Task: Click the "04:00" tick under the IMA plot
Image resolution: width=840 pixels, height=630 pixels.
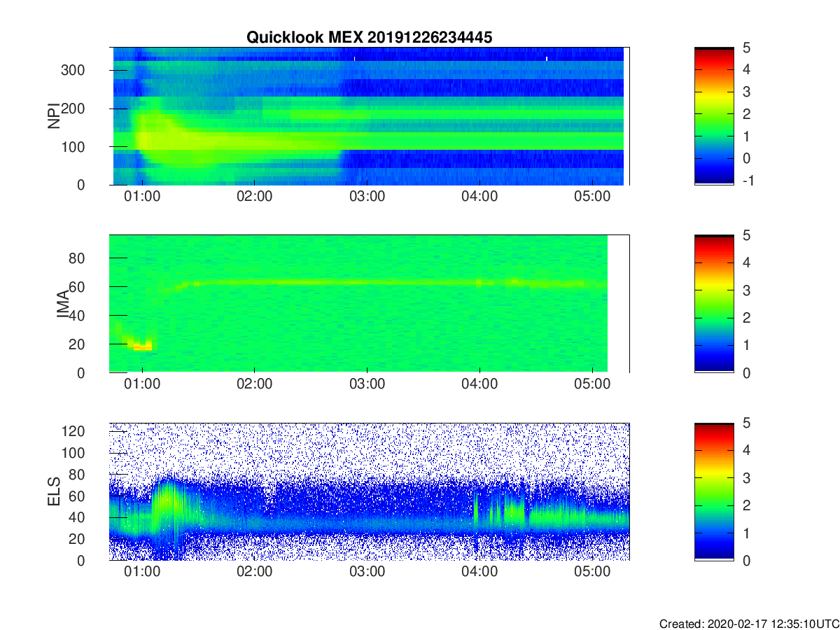Action: pos(480,384)
